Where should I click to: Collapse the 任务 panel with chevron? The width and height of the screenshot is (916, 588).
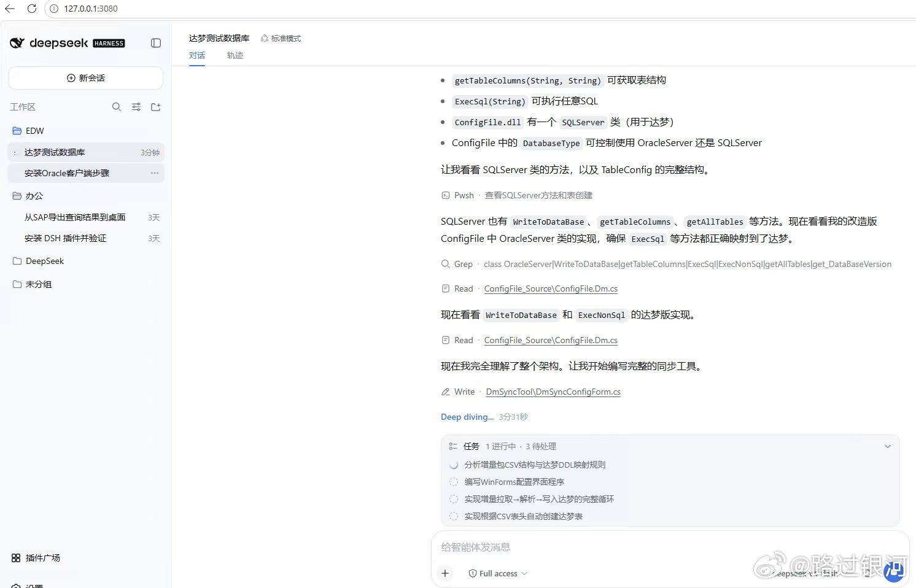point(887,446)
